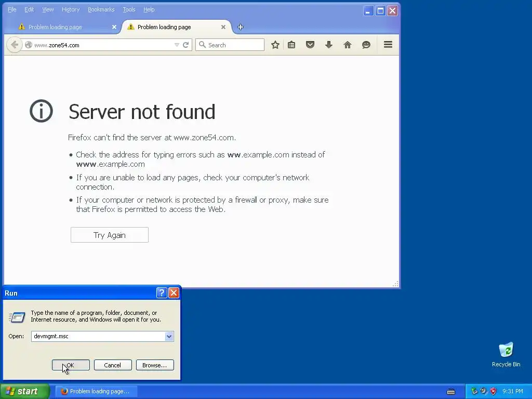
Task: Click the search magnifier icon
Action: (x=202, y=45)
